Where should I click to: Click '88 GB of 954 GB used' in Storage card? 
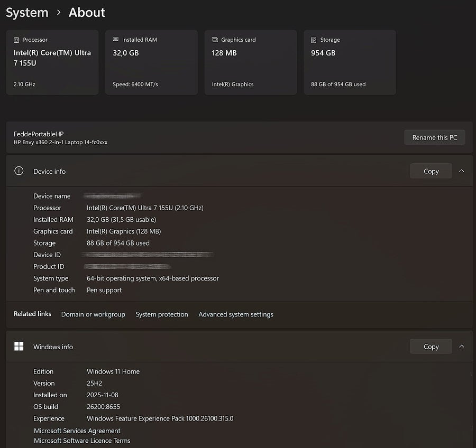point(338,85)
